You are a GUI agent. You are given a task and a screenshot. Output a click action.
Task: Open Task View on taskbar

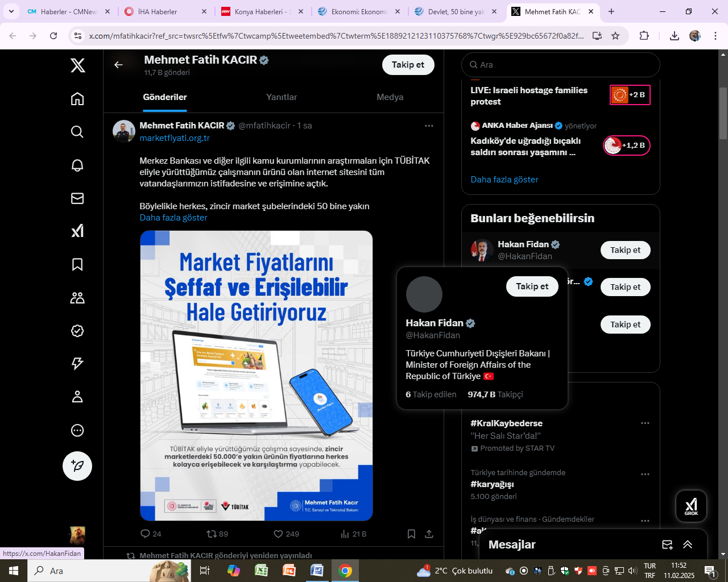tap(204, 571)
